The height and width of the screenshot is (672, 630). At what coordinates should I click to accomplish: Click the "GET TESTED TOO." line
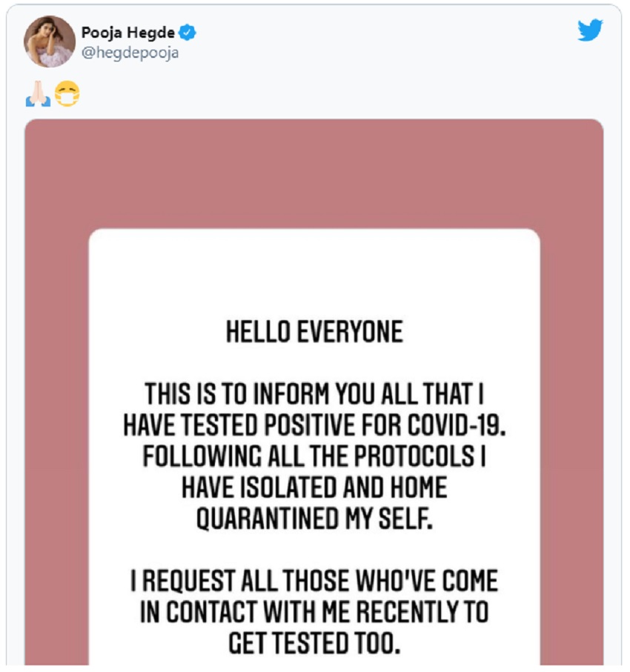click(x=314, y=644)
